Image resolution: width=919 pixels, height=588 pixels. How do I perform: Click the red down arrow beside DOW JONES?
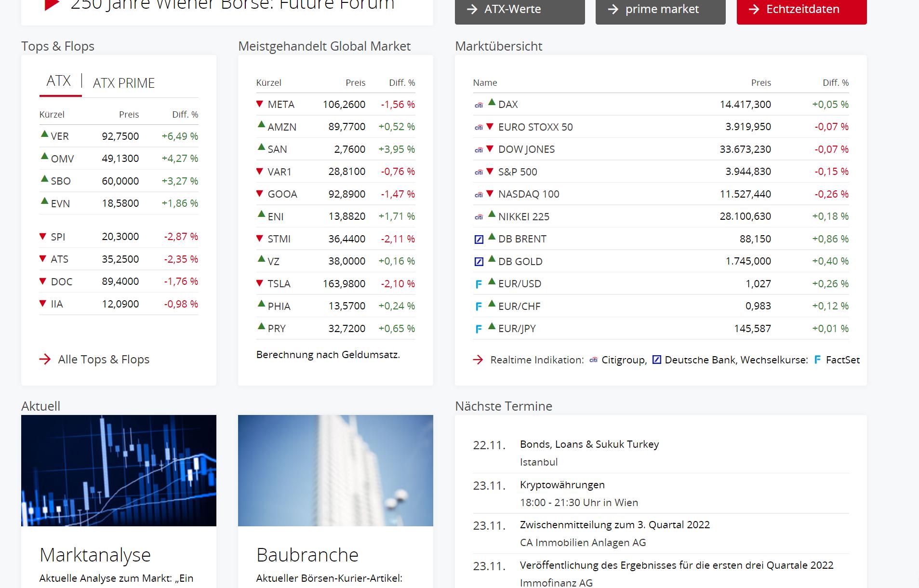click(x=490, y=148)
